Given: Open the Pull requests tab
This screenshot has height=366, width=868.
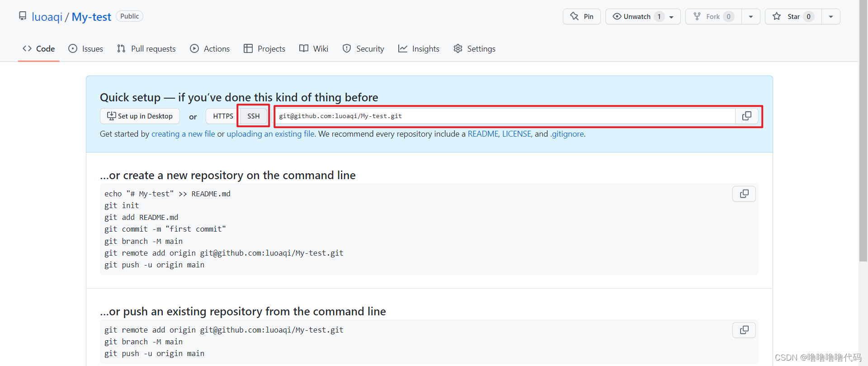Looking at the screenshot, I should [146, 48].
